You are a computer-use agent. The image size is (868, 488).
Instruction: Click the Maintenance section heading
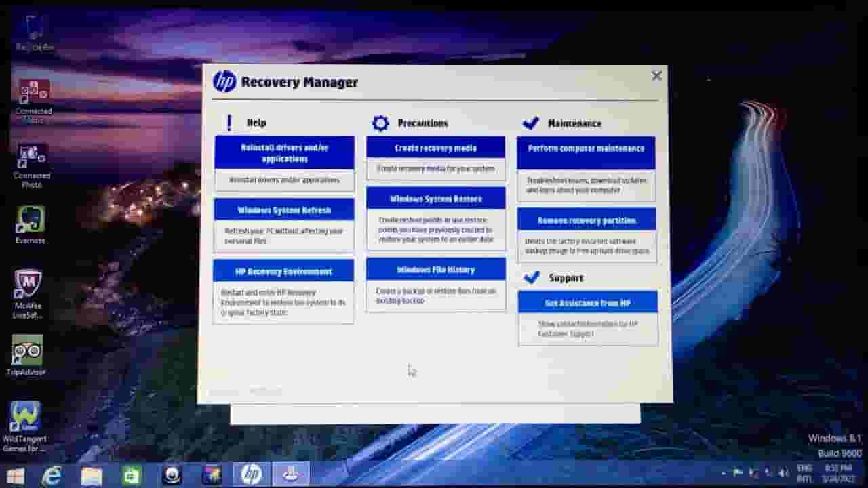pyautogui.click(x=574, y=123)
